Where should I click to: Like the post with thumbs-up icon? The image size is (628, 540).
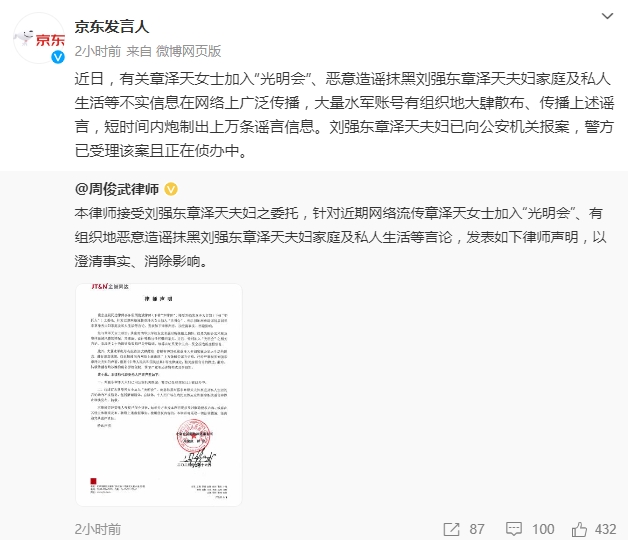579,529
